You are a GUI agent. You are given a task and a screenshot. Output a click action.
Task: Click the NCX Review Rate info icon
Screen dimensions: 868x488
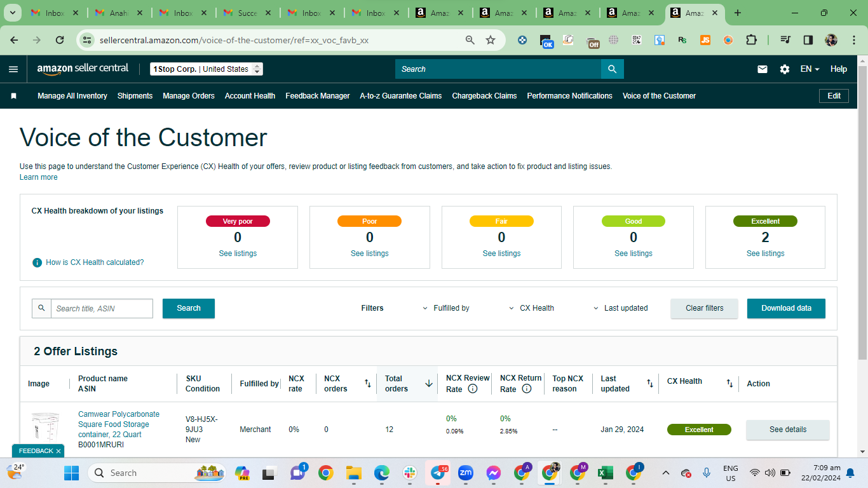(473, 389)
